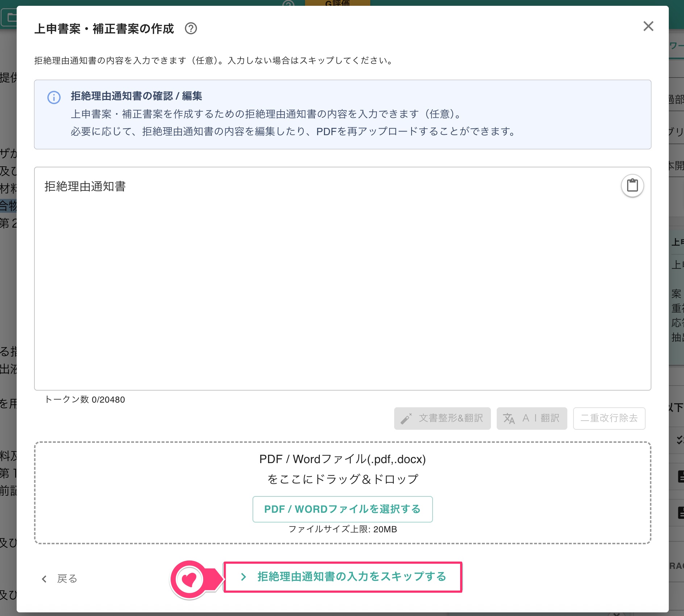684x616 pixels.
Task: Click the 二重改行除去 button
Action: click(609, 418)
